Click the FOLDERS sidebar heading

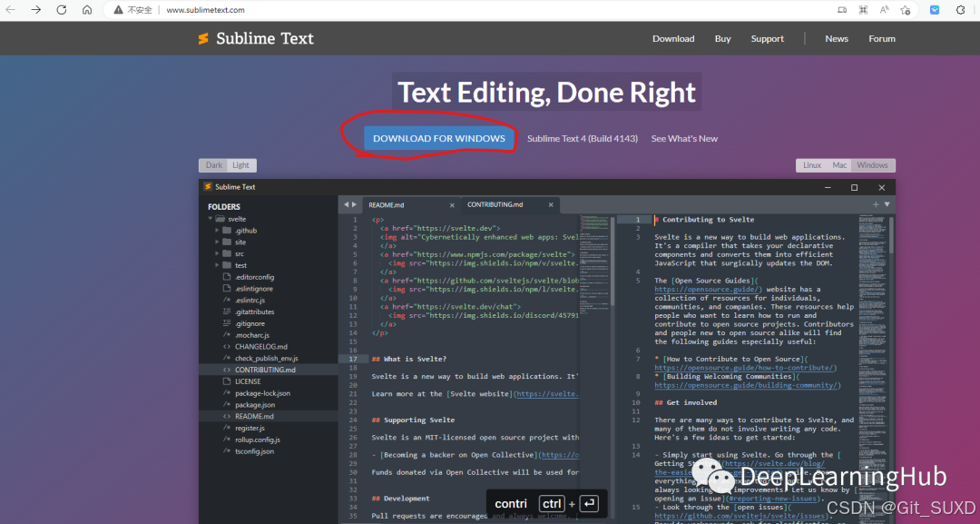224,206
